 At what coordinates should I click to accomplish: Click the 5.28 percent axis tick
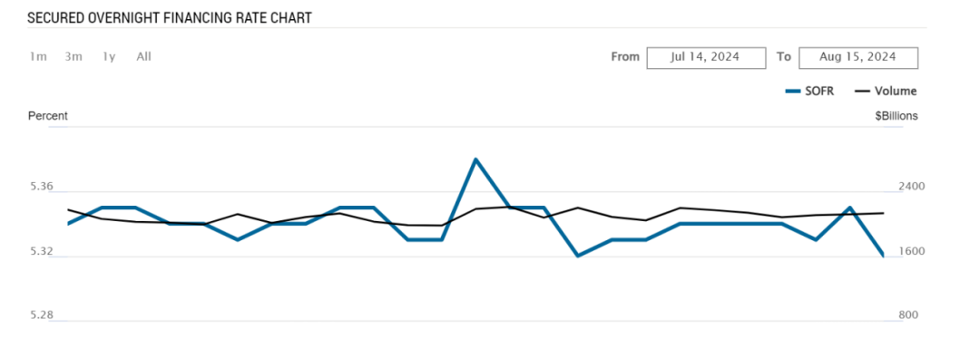pyautogui.click(x=41, y=314)
